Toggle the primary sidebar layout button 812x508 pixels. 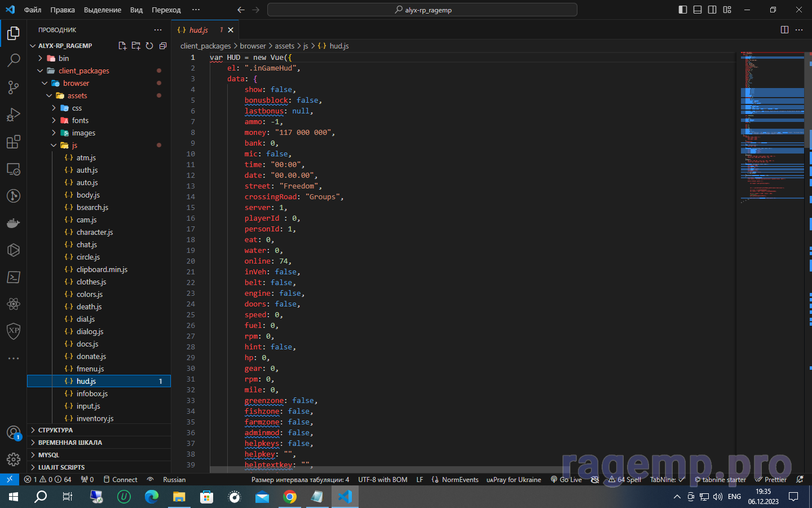point(683,10)
